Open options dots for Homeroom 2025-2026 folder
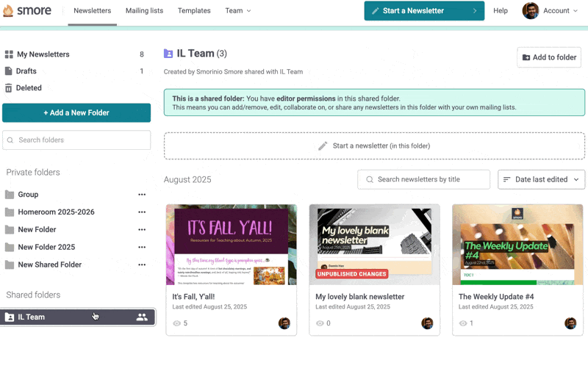The image size is (588, 385). click(x=142, y=212)
